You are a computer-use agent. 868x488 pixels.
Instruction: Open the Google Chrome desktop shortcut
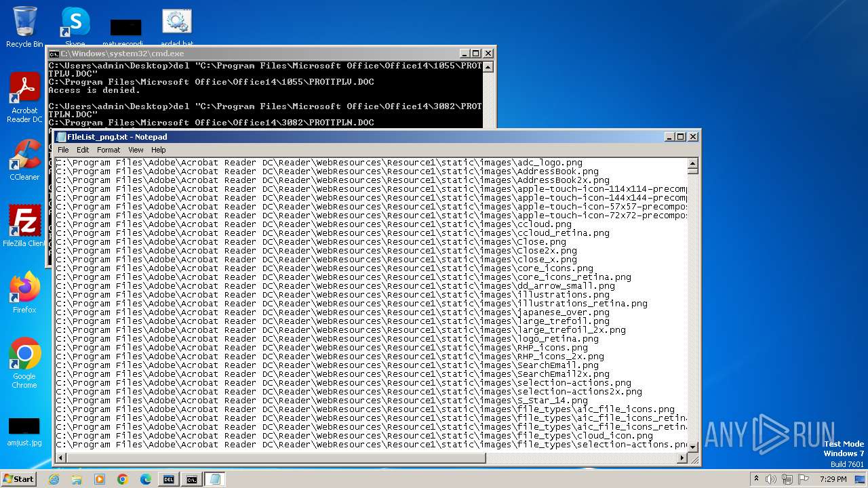point(24,363)
